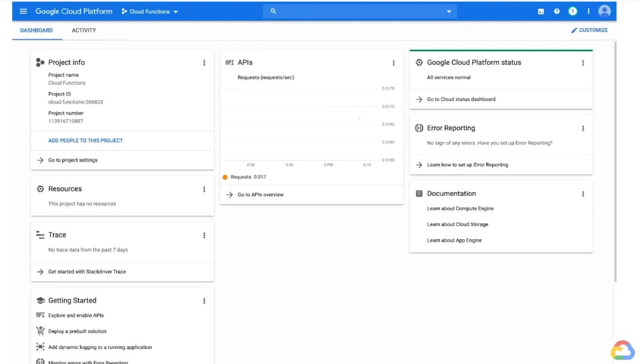Open Error Reporting card options menu
Viewport: 640px width, 364px height.
point(583,128)
